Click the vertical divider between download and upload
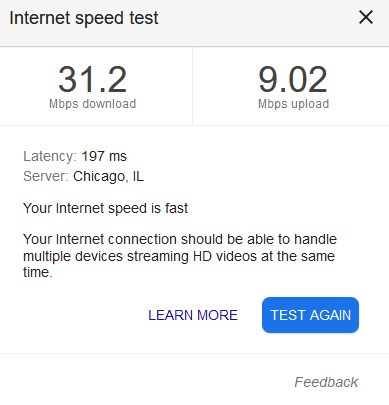 coord(192,86)
